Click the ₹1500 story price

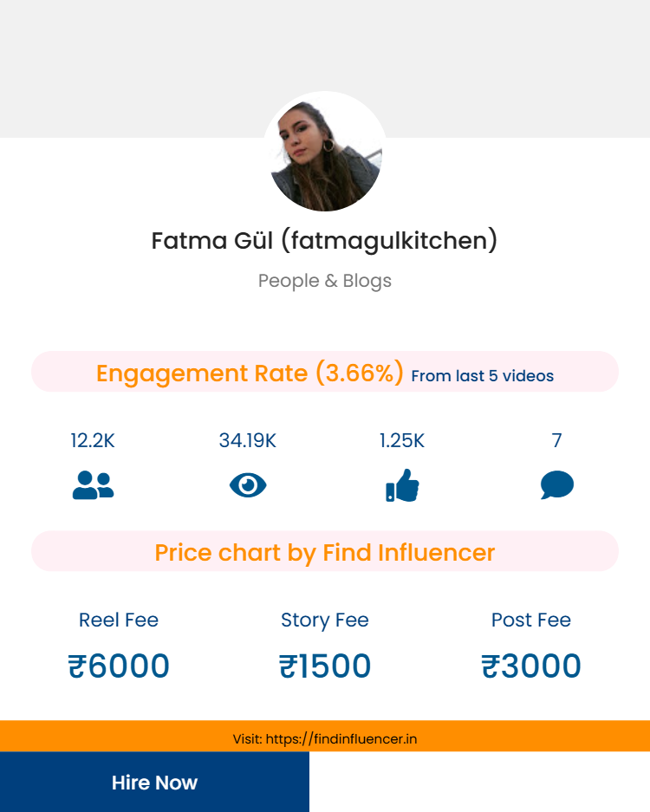[x=325, y=666]
